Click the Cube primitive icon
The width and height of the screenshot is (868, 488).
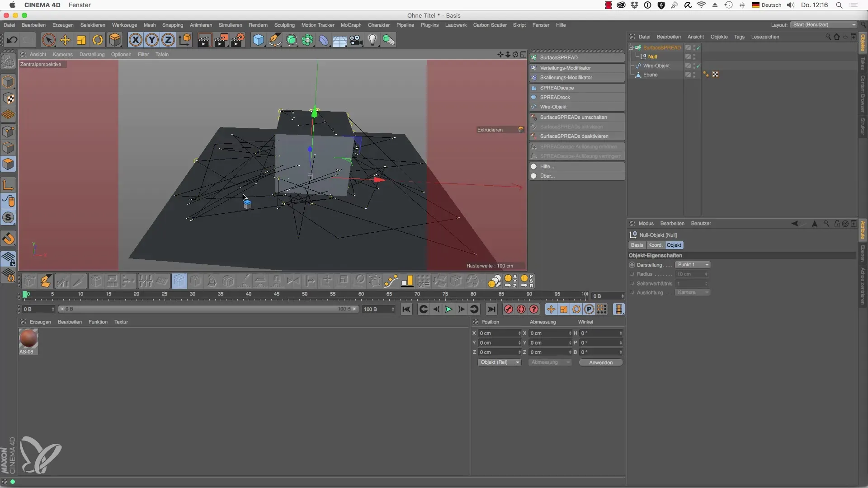coord(258,40)
